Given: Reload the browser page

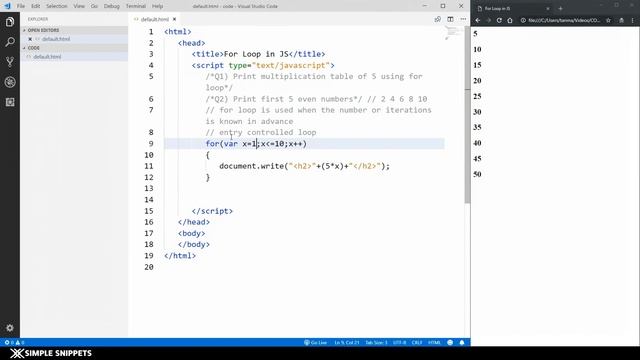Looking at the screenshot, I should [x=499, y=20].
